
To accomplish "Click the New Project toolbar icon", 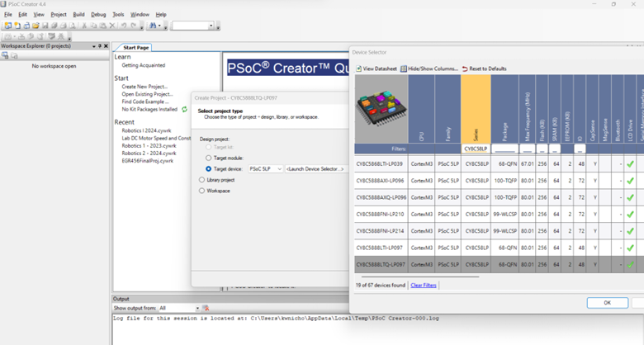I will click(x=7, y=26).
